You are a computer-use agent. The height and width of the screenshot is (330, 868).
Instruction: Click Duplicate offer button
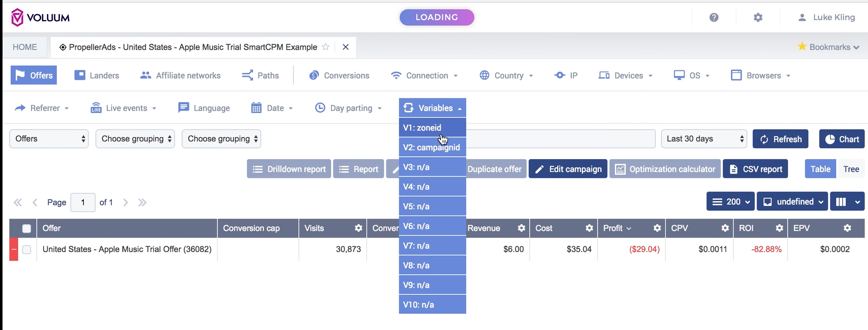point(495,169)
